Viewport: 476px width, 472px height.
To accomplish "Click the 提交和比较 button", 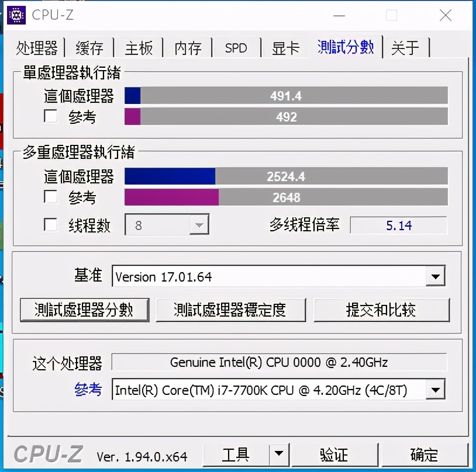I will click(382, 310).
